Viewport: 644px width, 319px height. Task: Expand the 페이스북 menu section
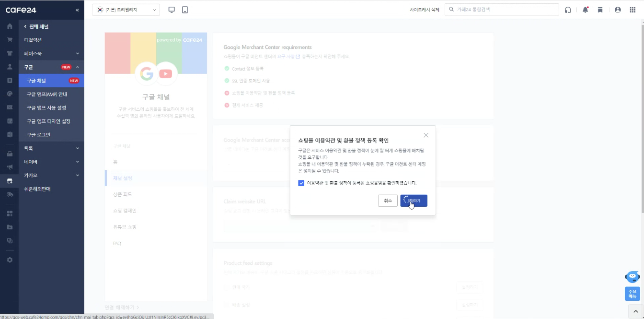click(51, 53)
